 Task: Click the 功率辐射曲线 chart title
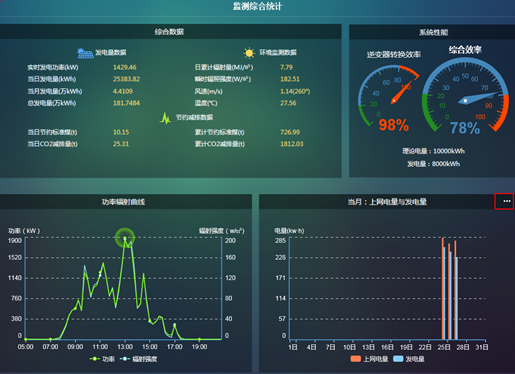point(123,202)
